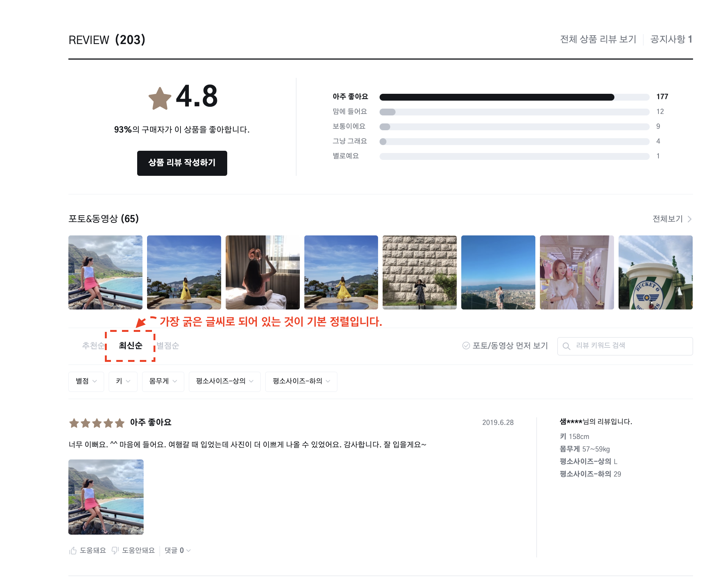Open the 별점 filter dropdown
The image size is (728, 584).
coord(86,381)
